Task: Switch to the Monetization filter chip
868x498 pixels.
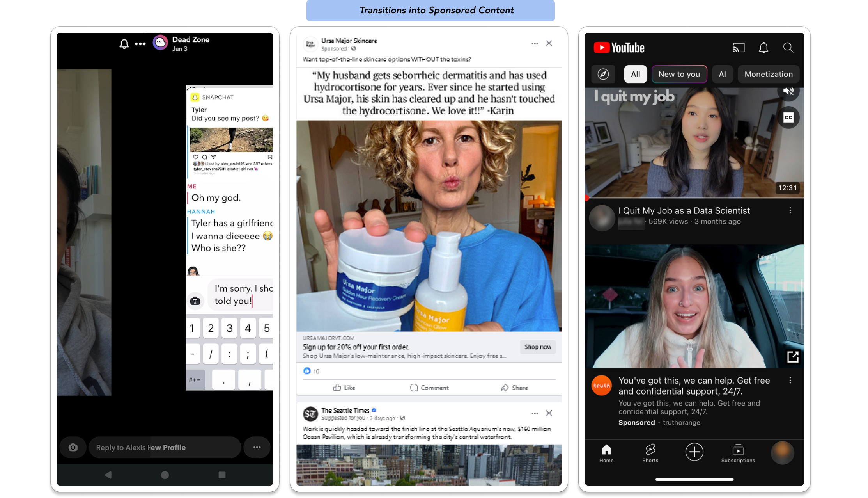Action: (x=768, y=74)
